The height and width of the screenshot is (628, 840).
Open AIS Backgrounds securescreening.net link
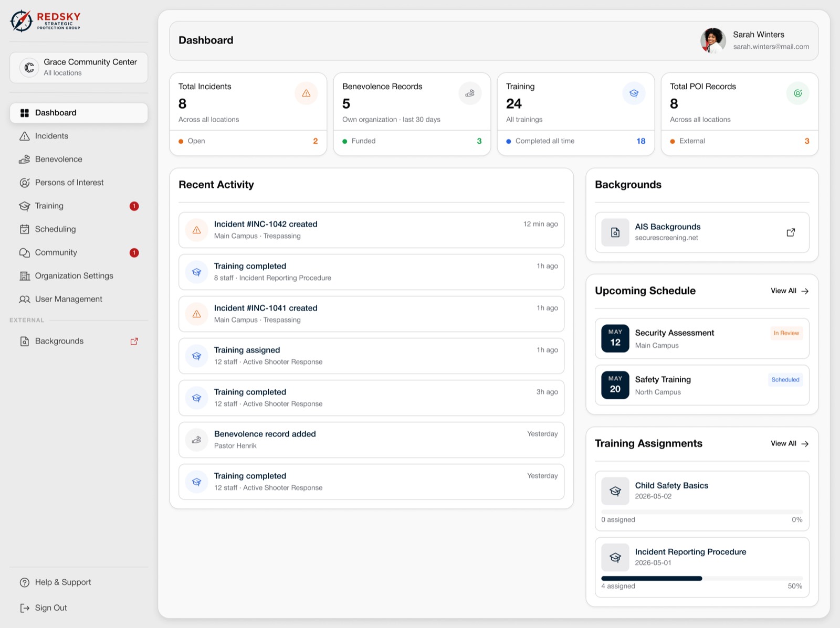(x=702, y=232)
